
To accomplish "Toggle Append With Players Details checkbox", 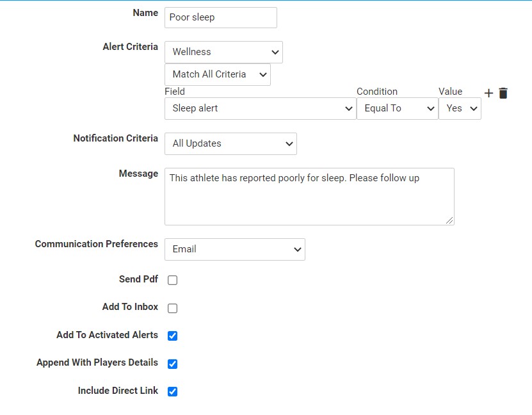I will [x=172, y=364].
